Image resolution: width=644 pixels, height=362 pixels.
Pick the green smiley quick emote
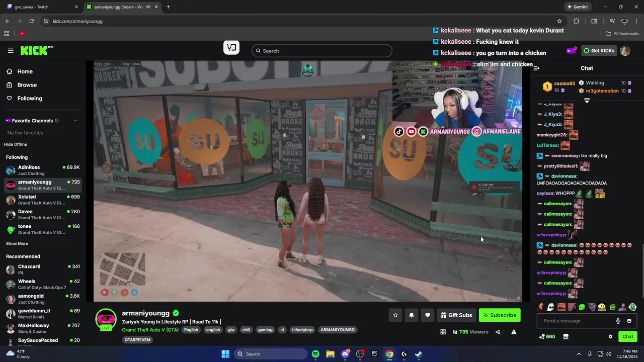click(582, 307)
